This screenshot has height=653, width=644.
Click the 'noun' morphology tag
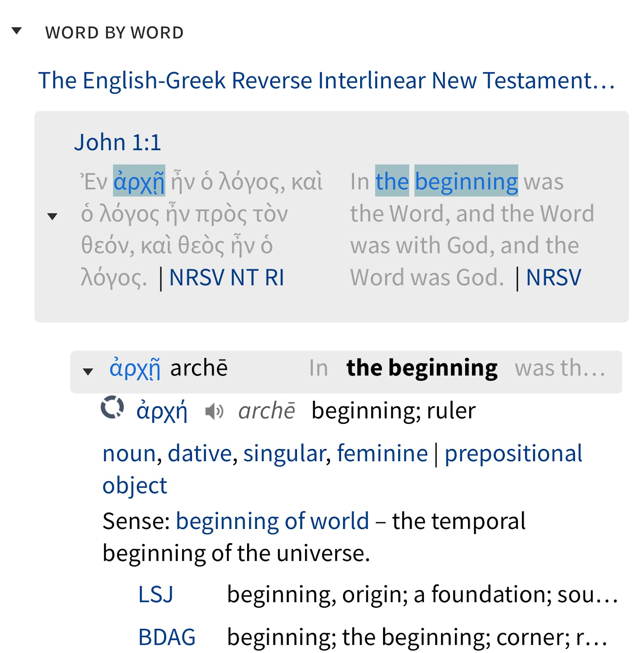[x=129, y=453]
